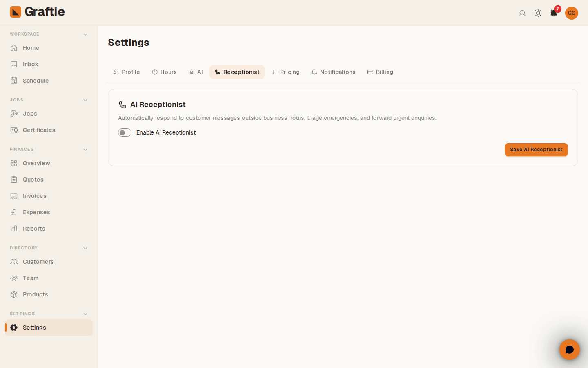
Task: Click the Reports bar chart icon
Action: [14, 229]
